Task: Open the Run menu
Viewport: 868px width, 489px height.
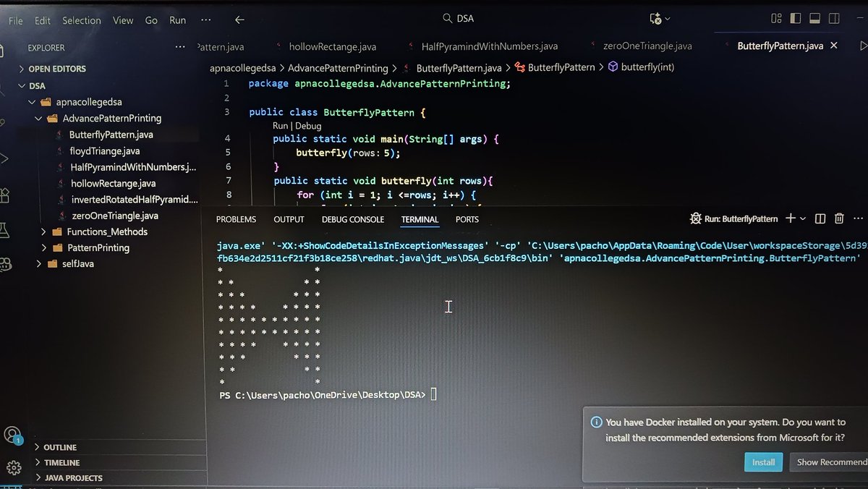Action: point(177,20)
